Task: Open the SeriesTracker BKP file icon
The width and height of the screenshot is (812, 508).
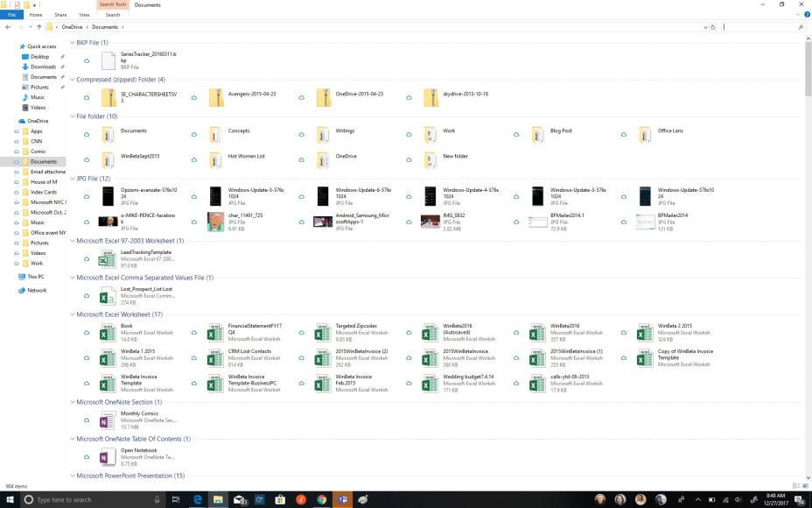Action: [108, 60]
